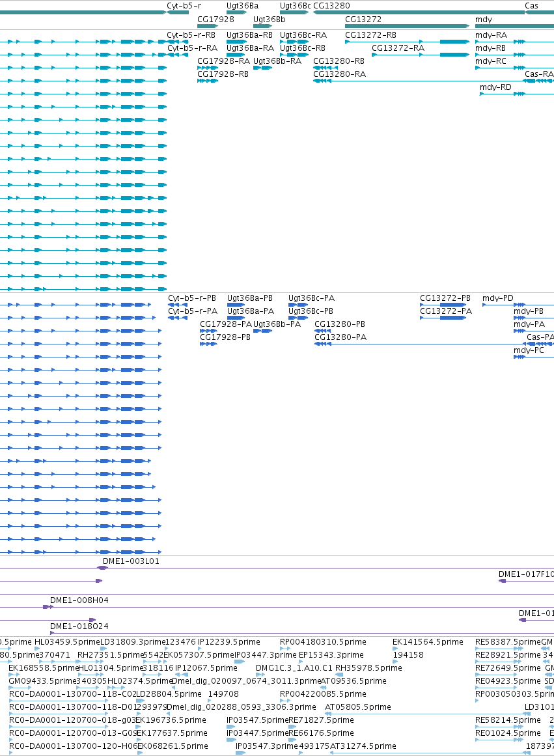Click the mdy-PC protein label

coord(529,350)
